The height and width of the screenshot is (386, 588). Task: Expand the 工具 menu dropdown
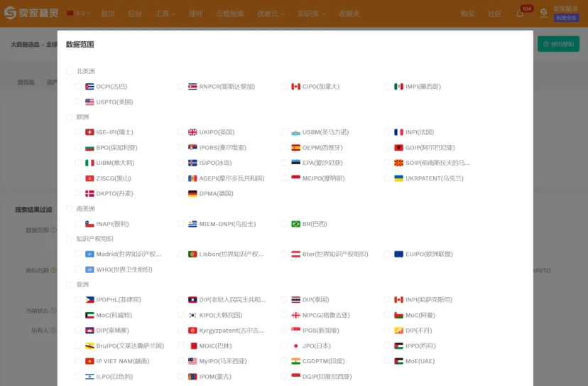tap(165, 14)
